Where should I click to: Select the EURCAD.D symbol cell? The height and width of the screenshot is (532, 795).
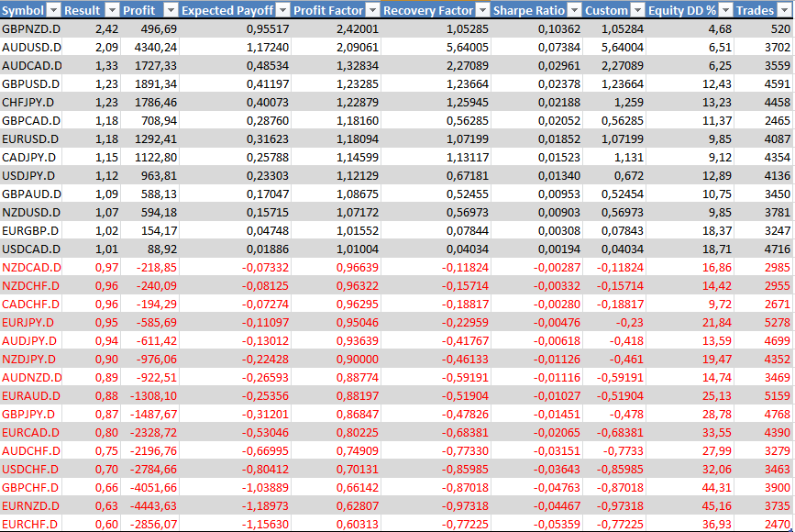[31, 432]
